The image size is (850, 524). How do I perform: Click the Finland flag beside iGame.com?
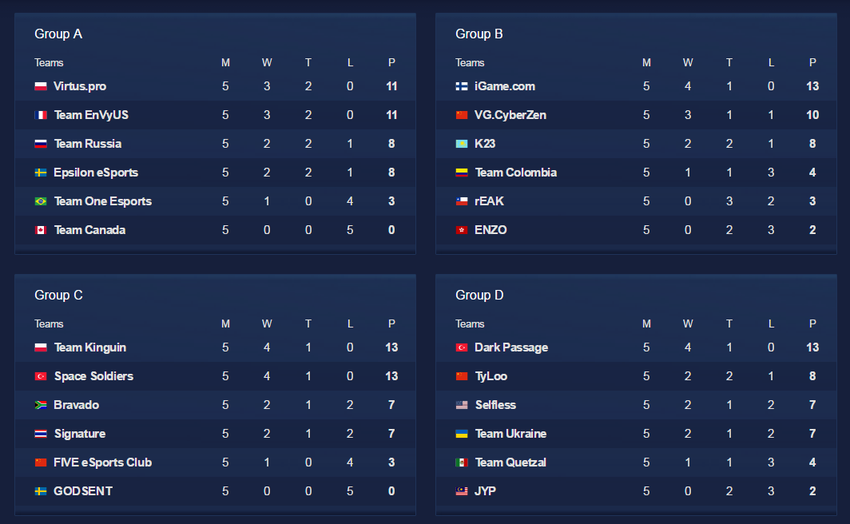(462, 87)
